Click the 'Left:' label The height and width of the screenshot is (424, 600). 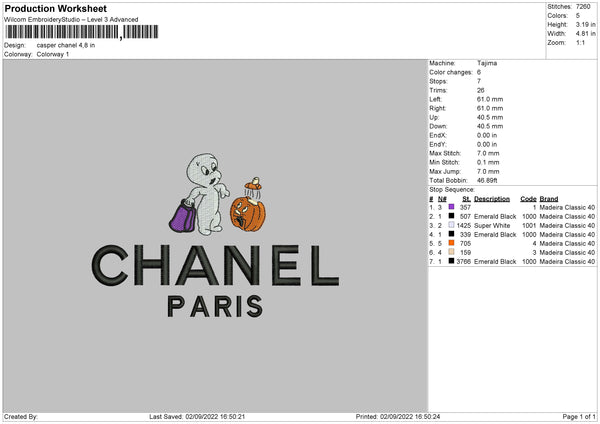click(x=435, y=99)
